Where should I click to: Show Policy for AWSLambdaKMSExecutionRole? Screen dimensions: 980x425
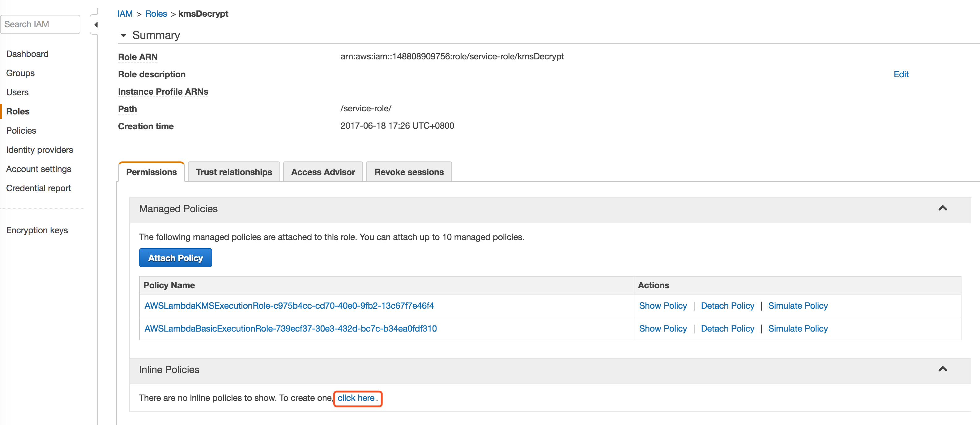coord(663,306)
